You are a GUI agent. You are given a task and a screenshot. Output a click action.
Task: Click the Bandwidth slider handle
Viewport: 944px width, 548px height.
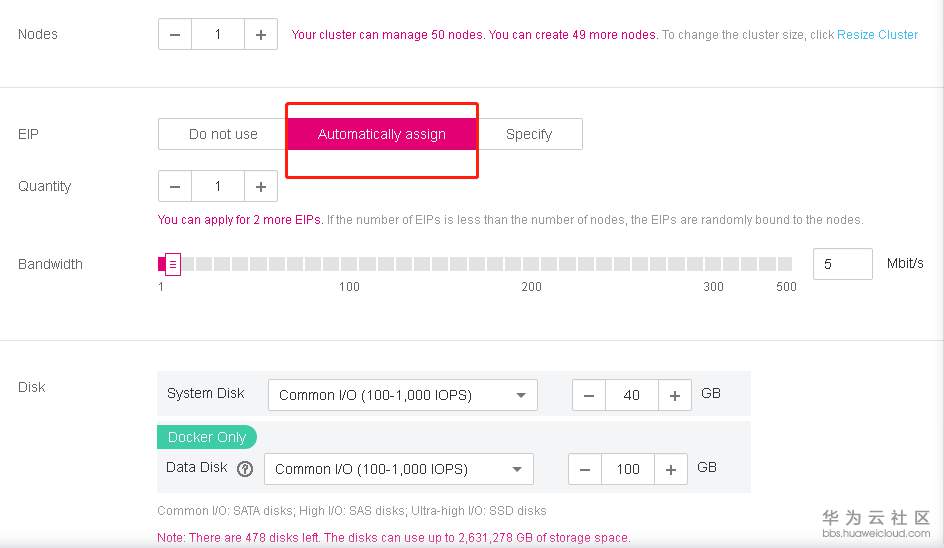172,264
